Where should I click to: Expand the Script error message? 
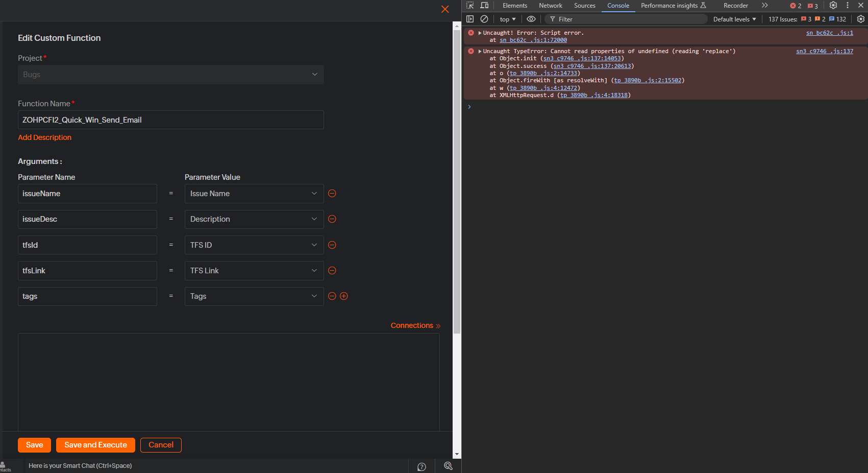pos(480,33)
